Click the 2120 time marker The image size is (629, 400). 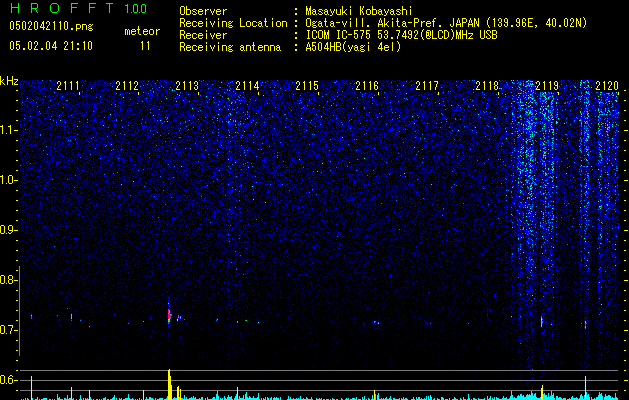click(x=607, y=86)
